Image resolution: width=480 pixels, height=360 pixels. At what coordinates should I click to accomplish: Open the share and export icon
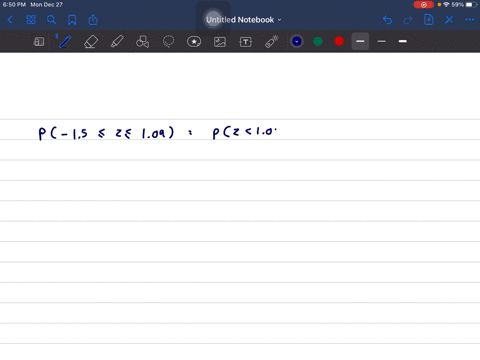93,20
